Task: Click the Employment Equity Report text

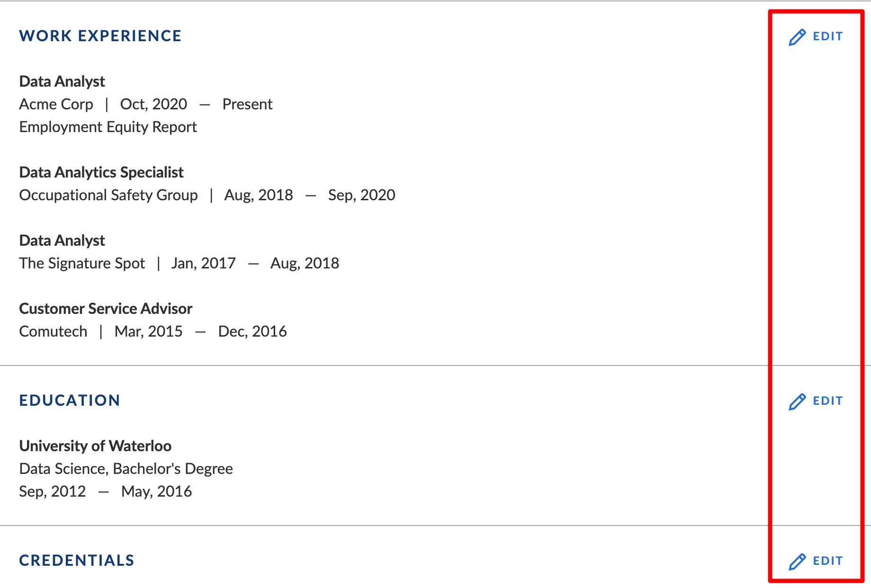Action: pos(108,127)
